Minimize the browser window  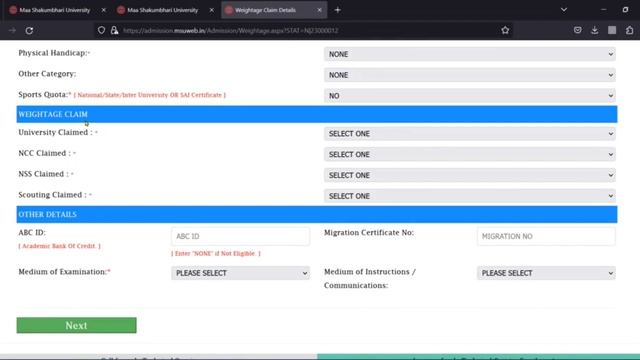[603, 9]
